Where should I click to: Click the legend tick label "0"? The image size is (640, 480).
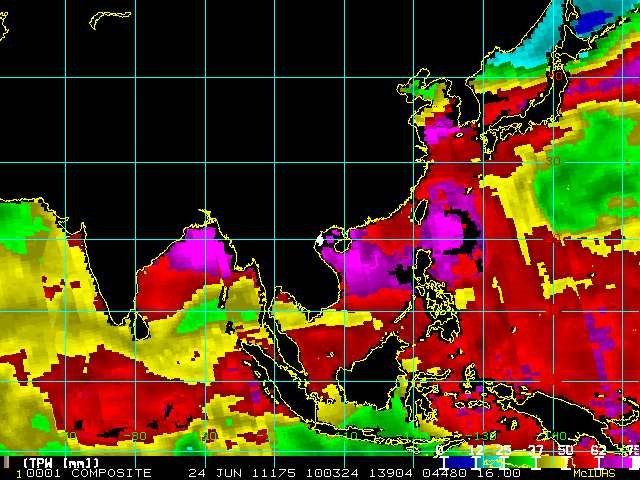[439, 450]
